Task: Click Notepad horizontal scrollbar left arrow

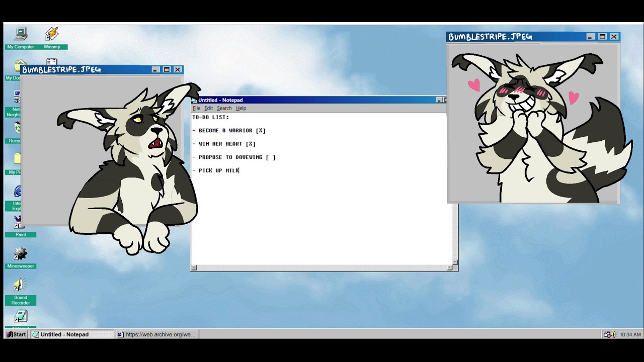Action: point(194,267)
